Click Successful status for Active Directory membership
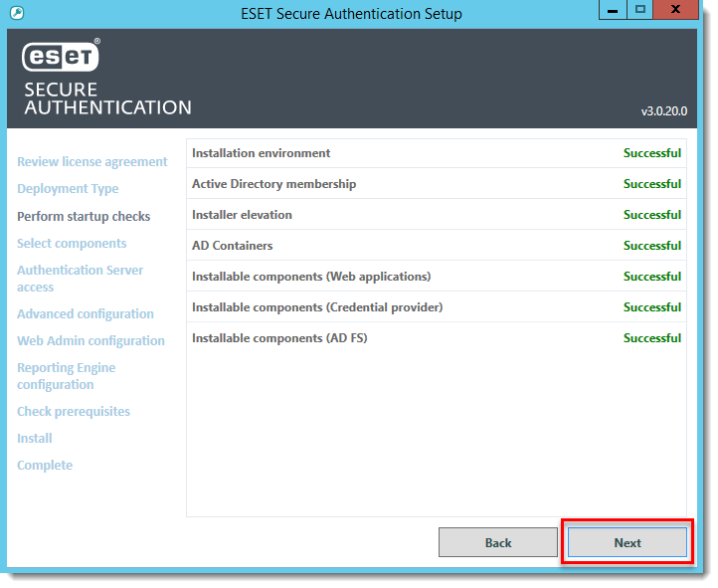Viewport: 718px width, 588px height. (652, 184)
